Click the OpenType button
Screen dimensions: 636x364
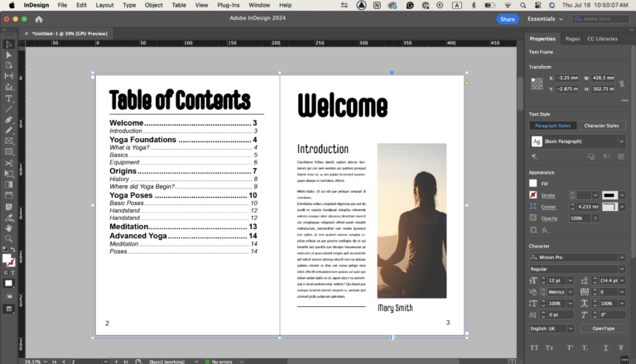(602, 328)
